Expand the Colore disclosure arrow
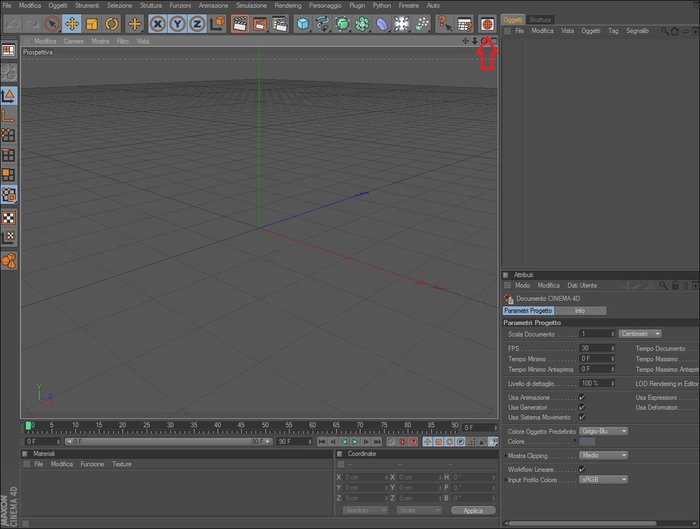Viewport: 700px width, 529px height. click(x=575, y=441)
